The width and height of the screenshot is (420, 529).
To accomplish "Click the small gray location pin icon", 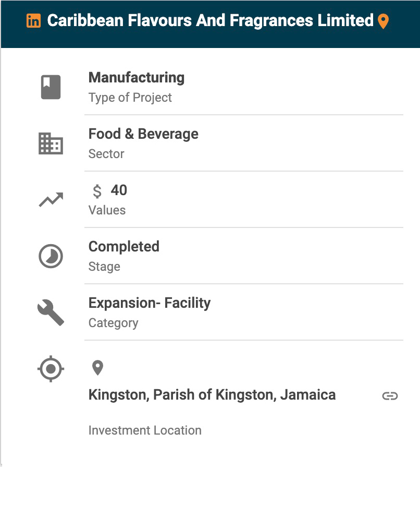I will [x=97, y=368].
